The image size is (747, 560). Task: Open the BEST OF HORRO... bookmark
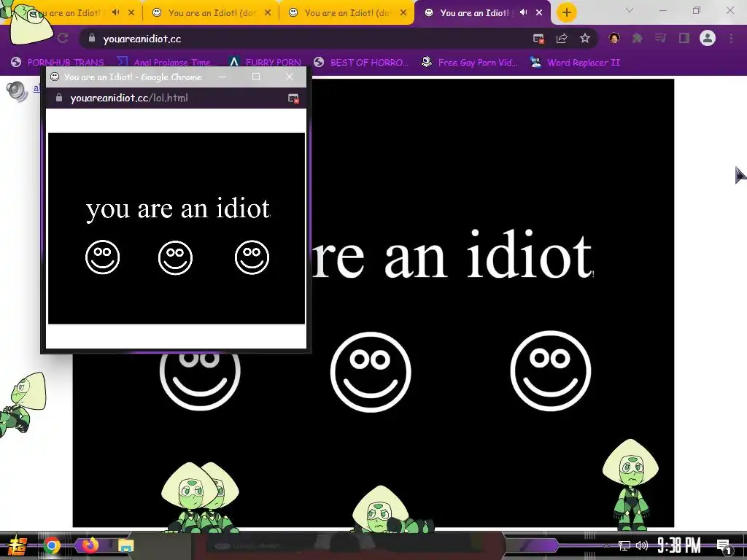click(x=361, y=63)
